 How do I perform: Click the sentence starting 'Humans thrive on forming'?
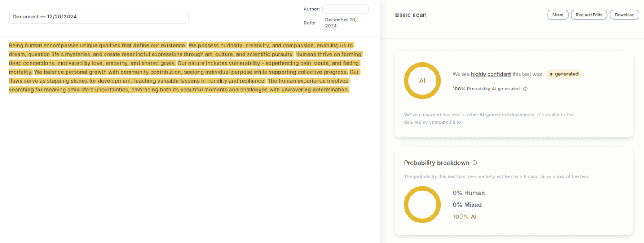tap(328, 54)
